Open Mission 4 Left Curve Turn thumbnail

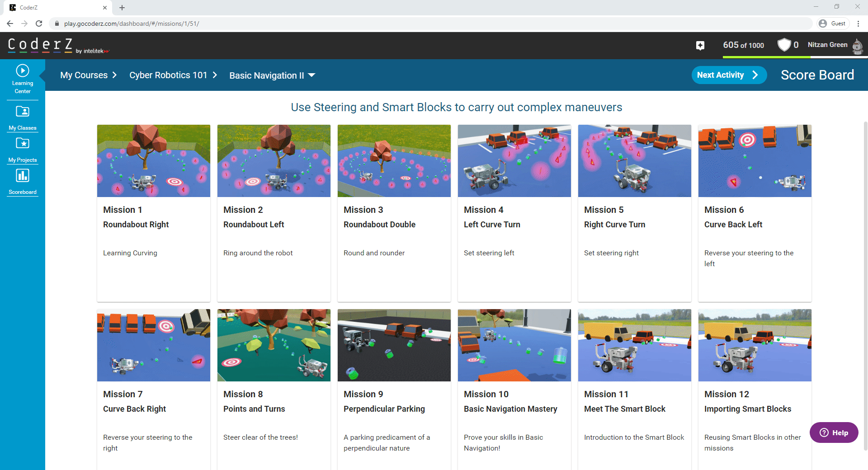point(514,161)
